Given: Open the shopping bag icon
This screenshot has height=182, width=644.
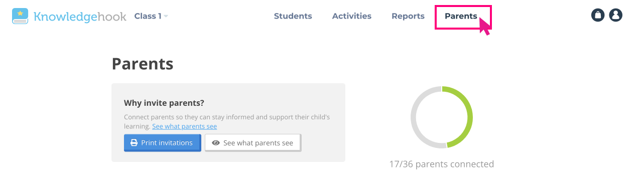Looking at the screenshot, I should coord(598,15).
